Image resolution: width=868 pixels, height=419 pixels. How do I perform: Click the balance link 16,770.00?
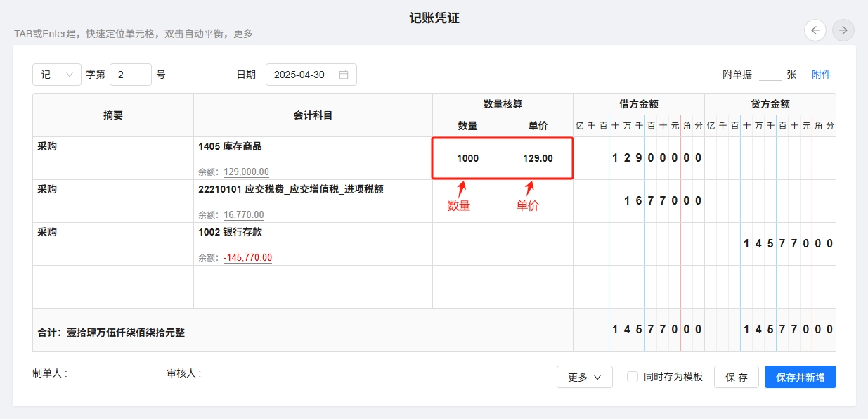point(243,215)
